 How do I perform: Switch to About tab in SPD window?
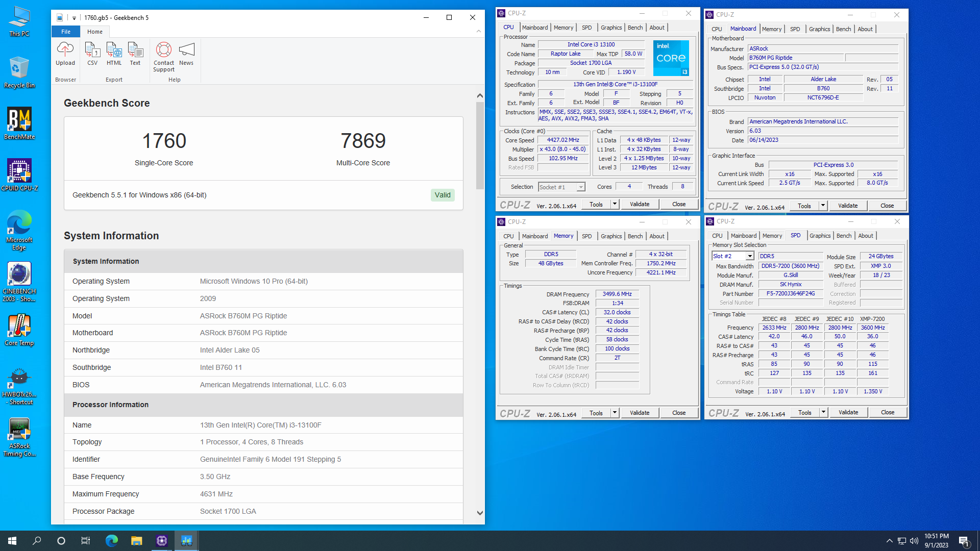coord(865,236)
